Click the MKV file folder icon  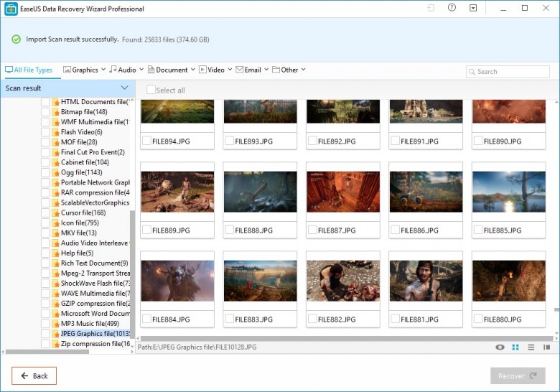pyautogui.click(x=55, y=233)
